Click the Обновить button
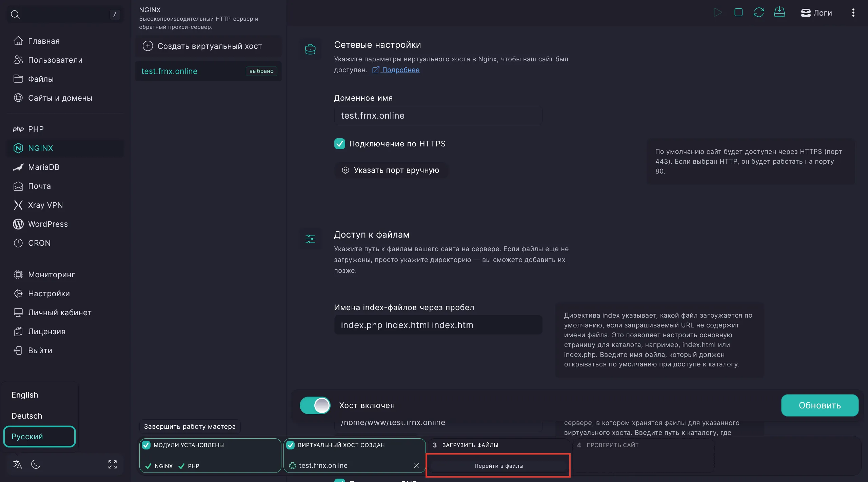Screen dimensions: 868x482 point(820,405)
